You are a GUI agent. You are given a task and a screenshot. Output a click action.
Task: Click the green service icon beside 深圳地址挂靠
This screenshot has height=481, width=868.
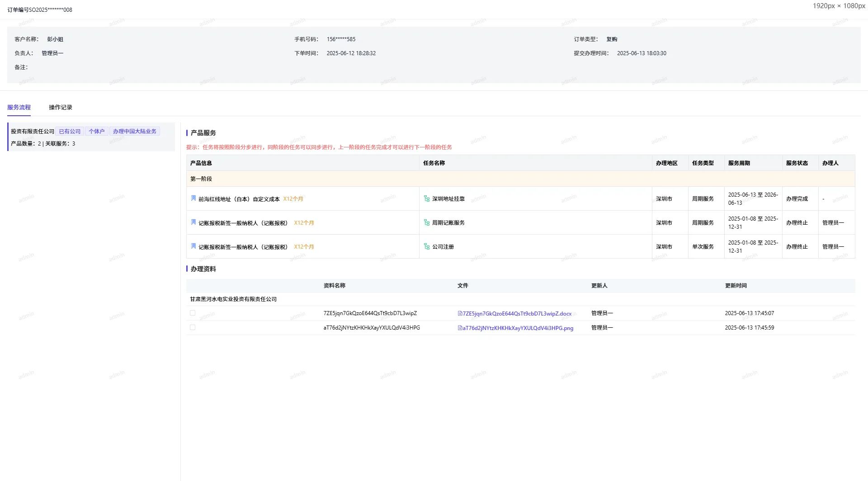click(x=426, y=198)
